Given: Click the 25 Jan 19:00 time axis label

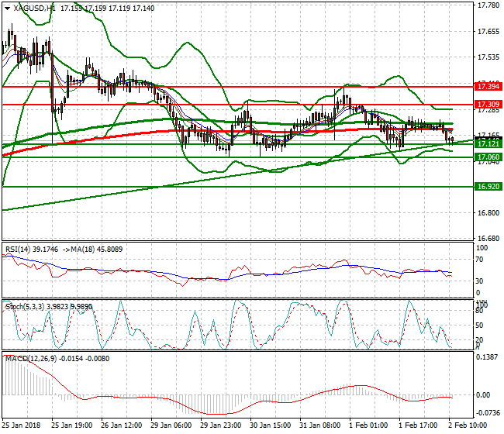Looking at the screenshot, I should [x=71, y=425].
